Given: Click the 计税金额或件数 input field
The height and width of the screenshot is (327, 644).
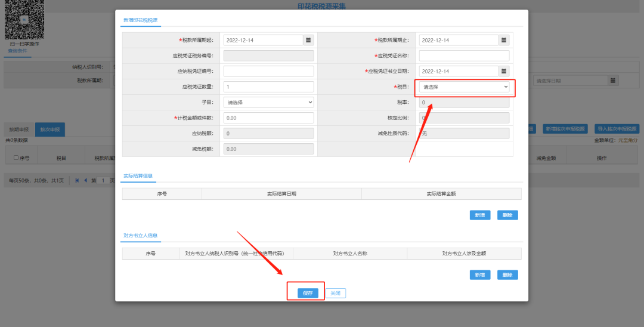Looking at the screenshot, I should click(268, 118).
